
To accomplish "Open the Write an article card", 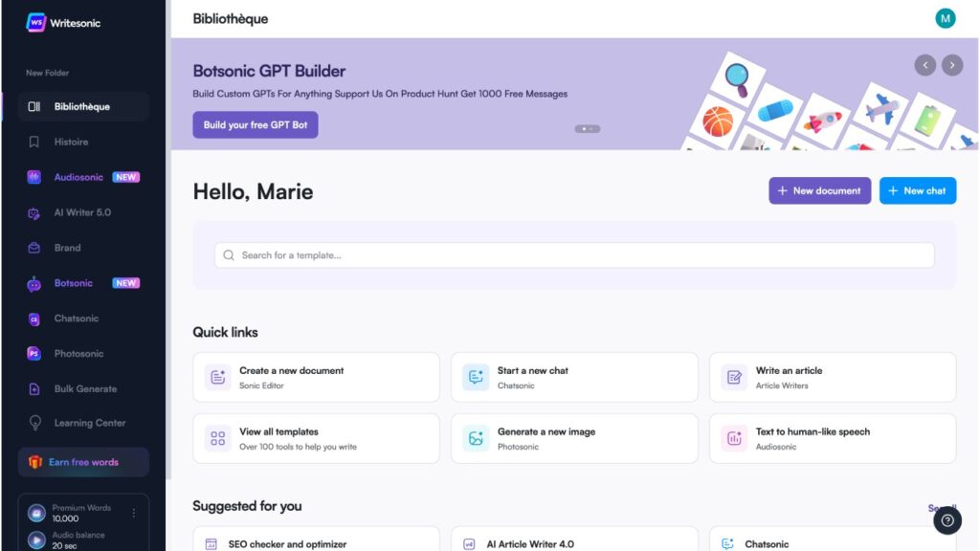I will pos(833,377).
